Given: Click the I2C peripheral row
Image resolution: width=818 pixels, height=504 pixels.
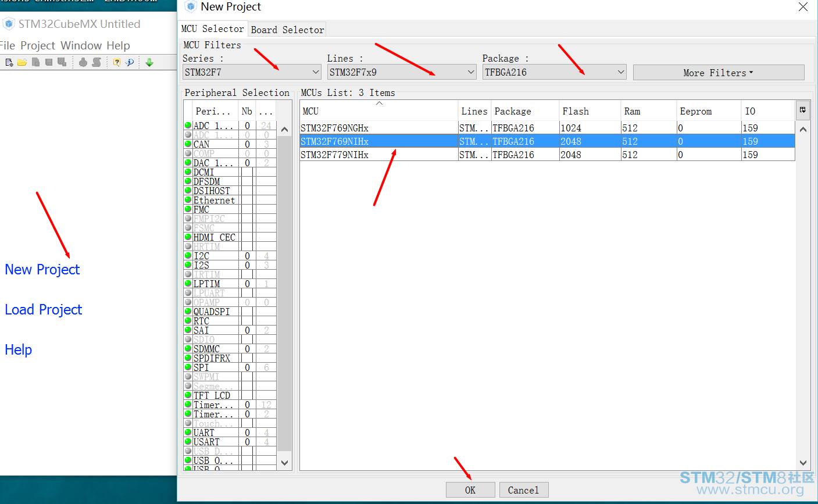Looking at the screenshot, I should (x=230, y=256).
